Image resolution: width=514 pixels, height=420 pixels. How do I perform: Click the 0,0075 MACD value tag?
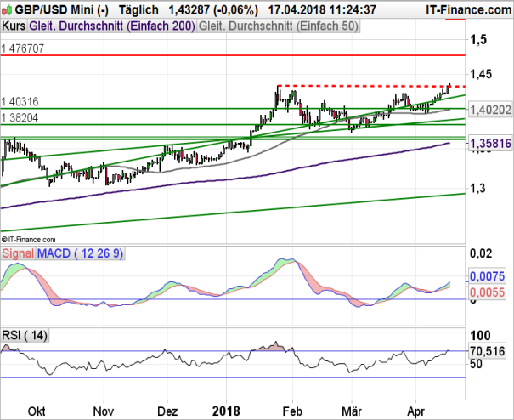[x=487, y=276]
